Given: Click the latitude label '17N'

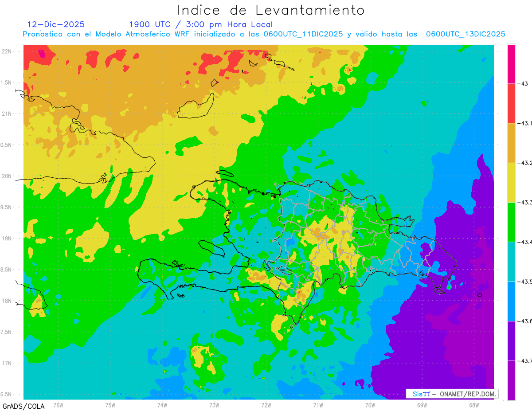Looking at the screenshot, I should click(x=7, y=363).
